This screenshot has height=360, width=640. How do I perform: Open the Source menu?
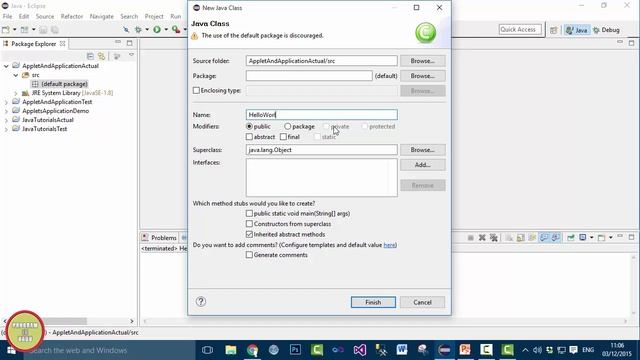click(45, 16)
